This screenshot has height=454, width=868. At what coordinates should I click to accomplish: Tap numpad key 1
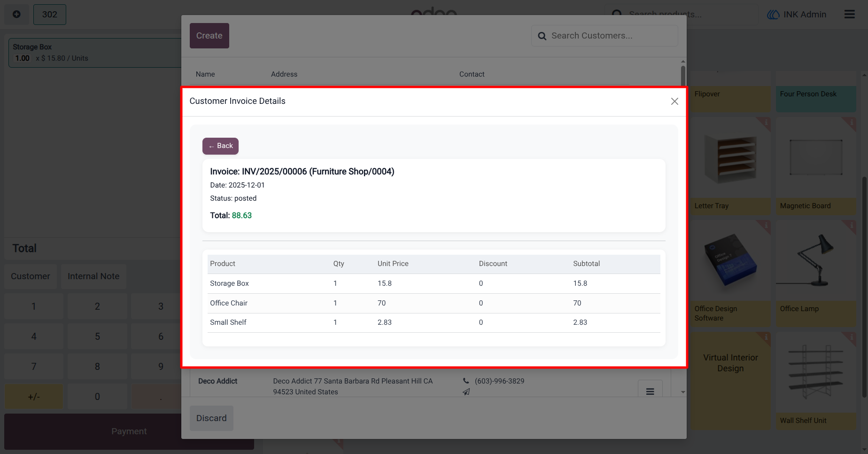[x=34, y=306]
